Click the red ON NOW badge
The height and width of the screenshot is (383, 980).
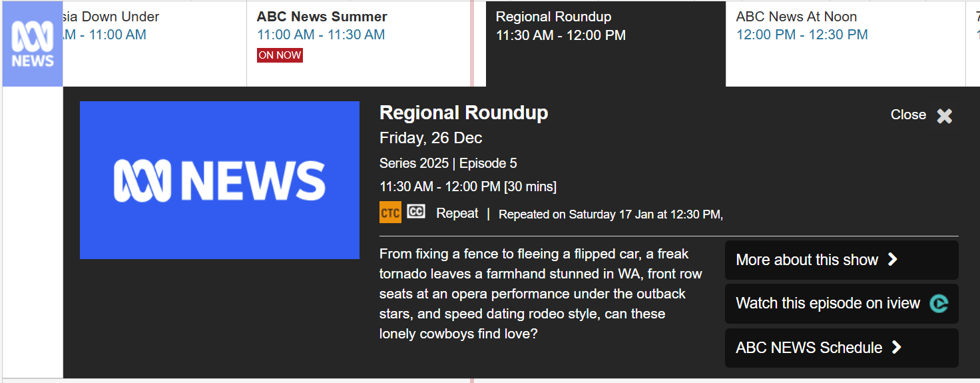point(280,55)
